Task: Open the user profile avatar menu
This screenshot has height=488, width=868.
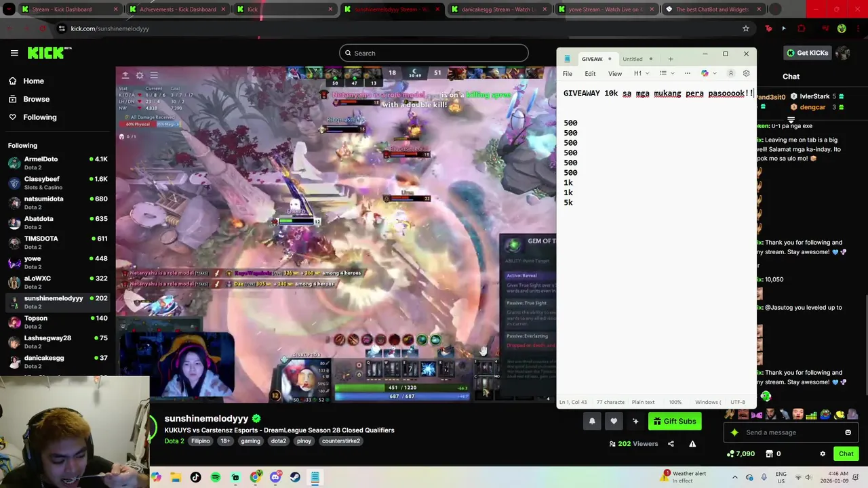Action: point(842,53)
